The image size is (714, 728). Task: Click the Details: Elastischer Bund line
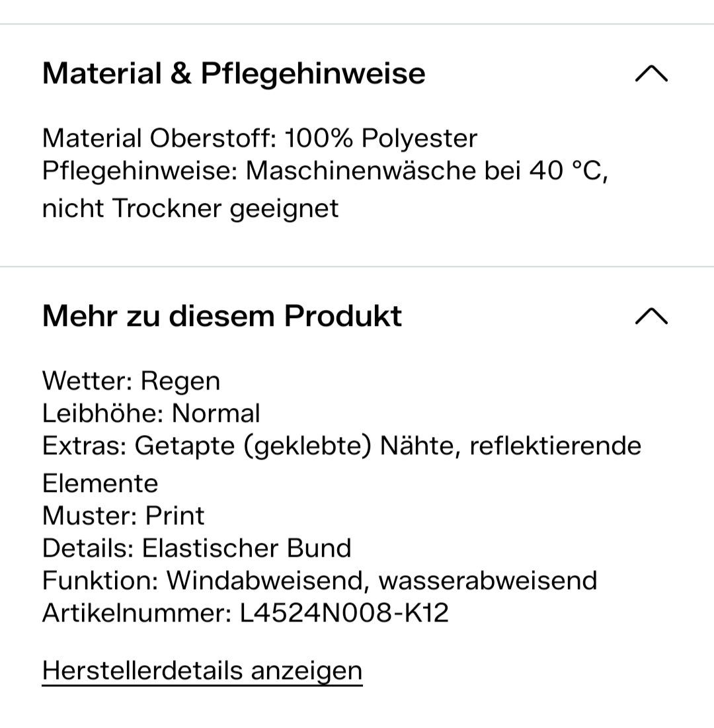click(196, 547)
